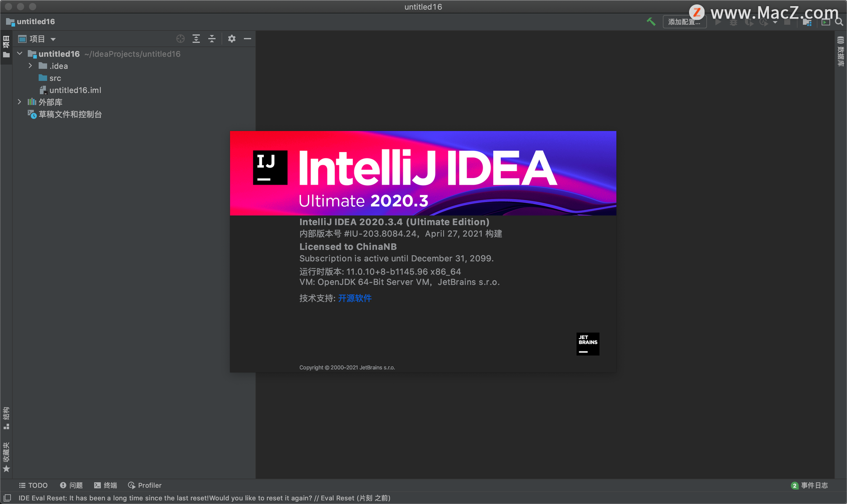Open the 数据库 Database tool window tab

840,51
